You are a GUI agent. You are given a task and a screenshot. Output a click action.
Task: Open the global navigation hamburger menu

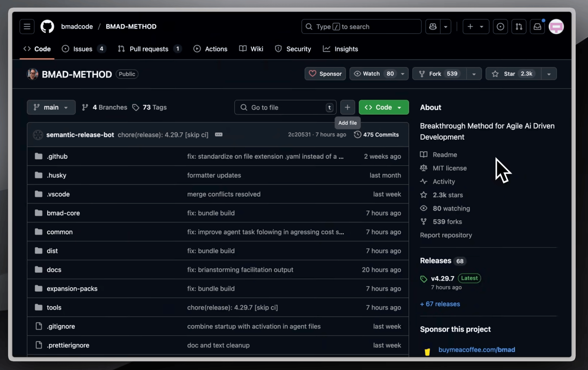point(27,26)
